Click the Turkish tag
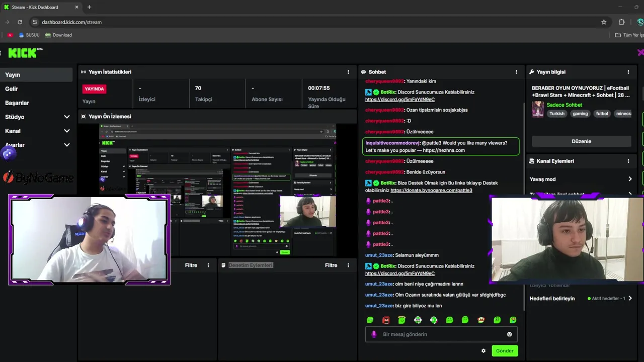The height and width of the screenshot is (362, 644). point(557,114)
